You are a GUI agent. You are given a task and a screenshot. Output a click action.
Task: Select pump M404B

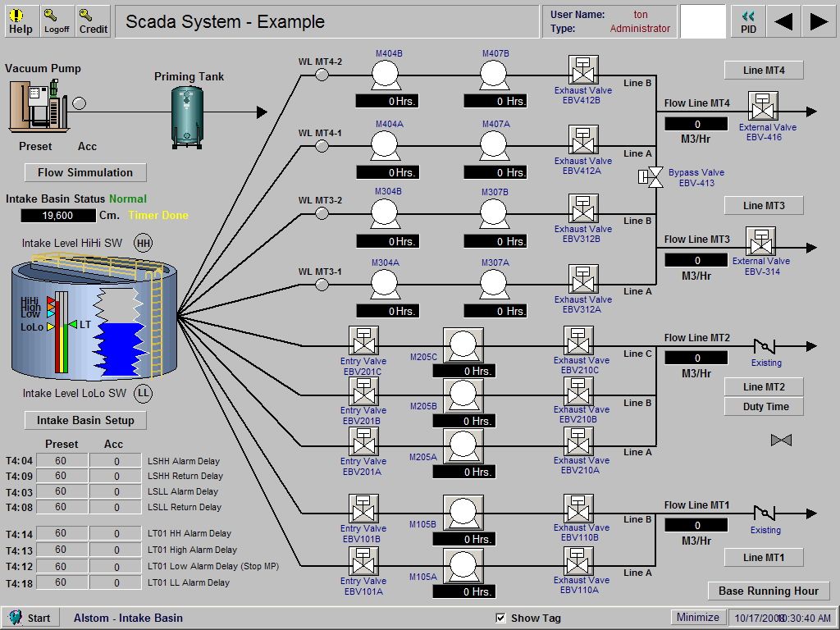[385, 74]
